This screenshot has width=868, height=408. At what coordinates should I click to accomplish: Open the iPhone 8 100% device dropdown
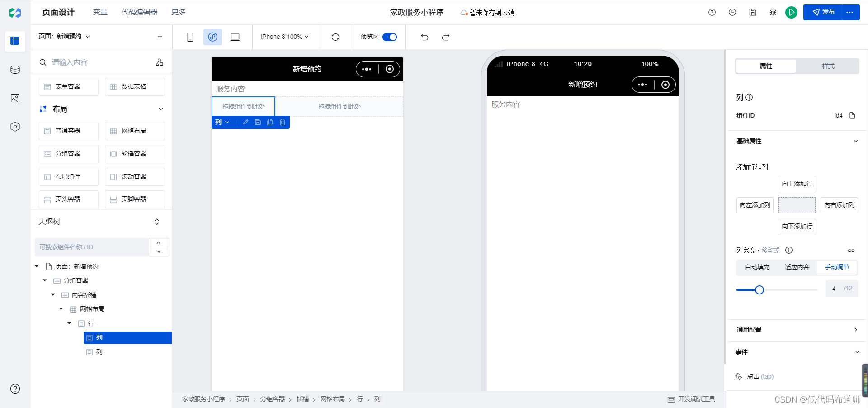[285, 37]
